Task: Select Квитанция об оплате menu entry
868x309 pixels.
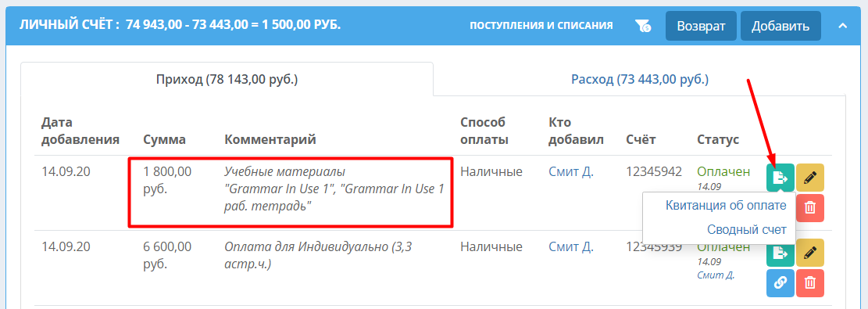Action: 726,205
